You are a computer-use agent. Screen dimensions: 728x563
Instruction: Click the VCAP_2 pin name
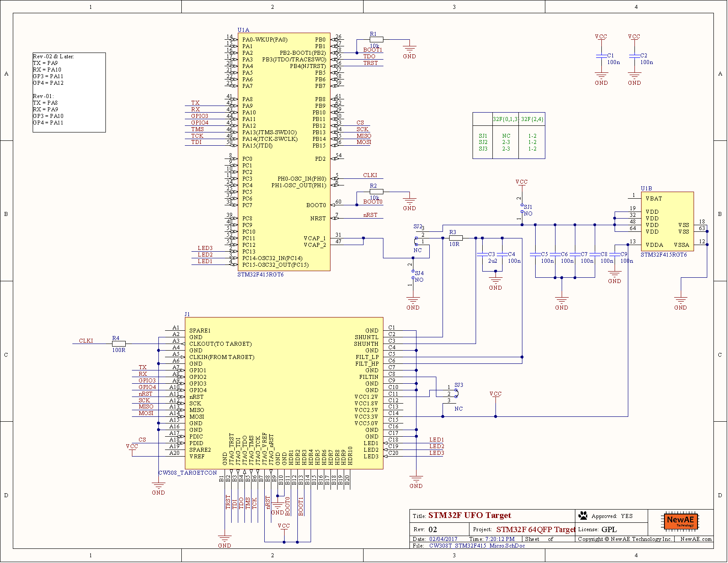pos(315,245)
